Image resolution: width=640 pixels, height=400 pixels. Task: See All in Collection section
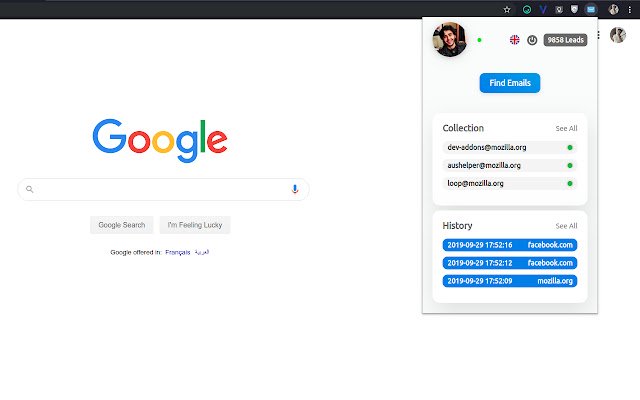click(x=566, y=129)
